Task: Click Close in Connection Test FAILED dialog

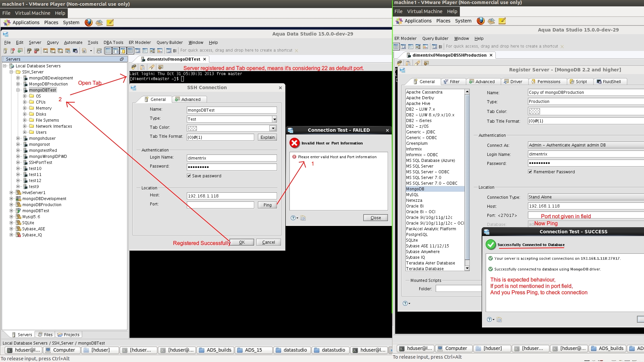Action: point(375,218)
